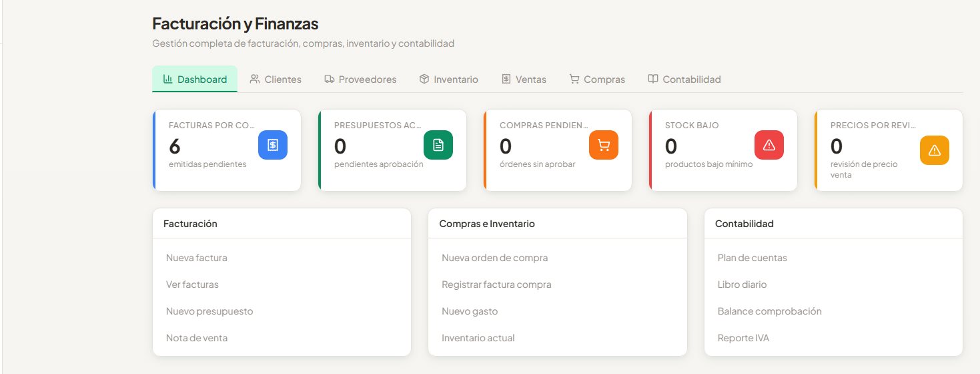Click 'pendientes aprobación' text
Screen dimensions: 980x374
[x=379, y=164]
